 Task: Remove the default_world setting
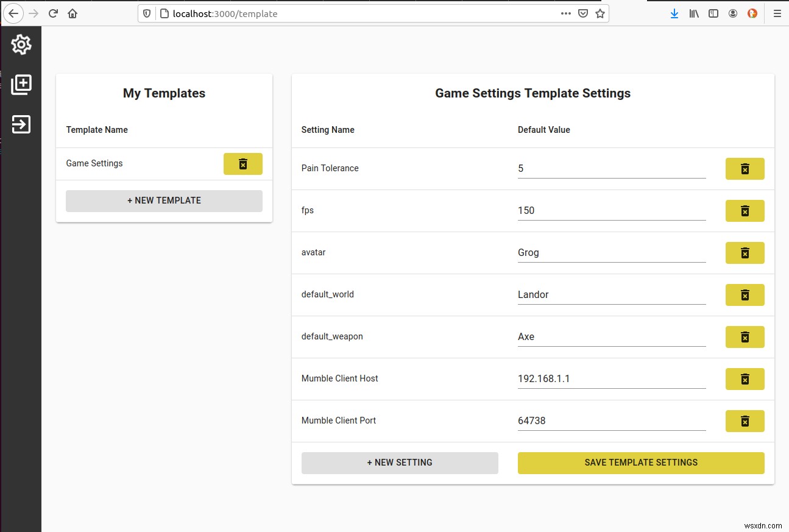coord(745,295)
